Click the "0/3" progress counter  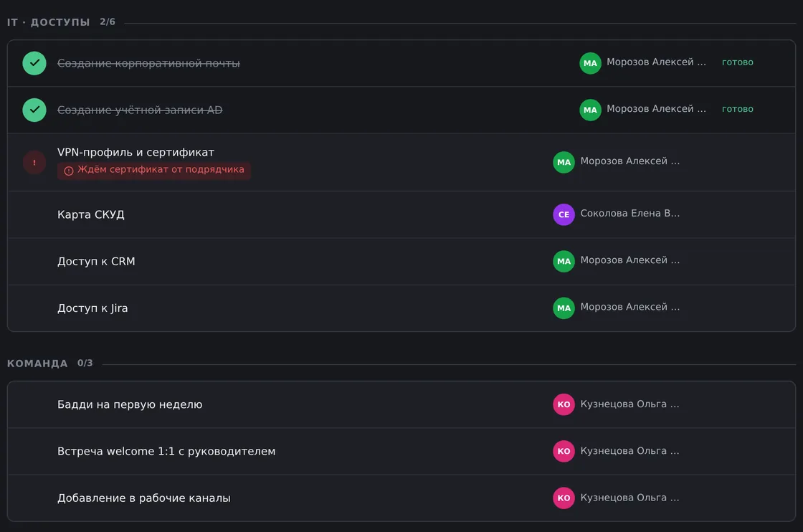[x=85, y=363]
